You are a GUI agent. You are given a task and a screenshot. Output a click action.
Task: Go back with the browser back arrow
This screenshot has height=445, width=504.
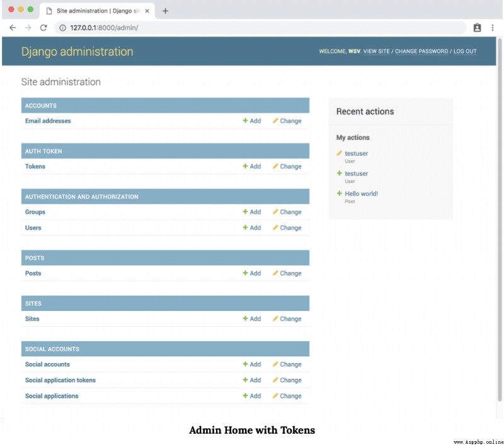13,28
